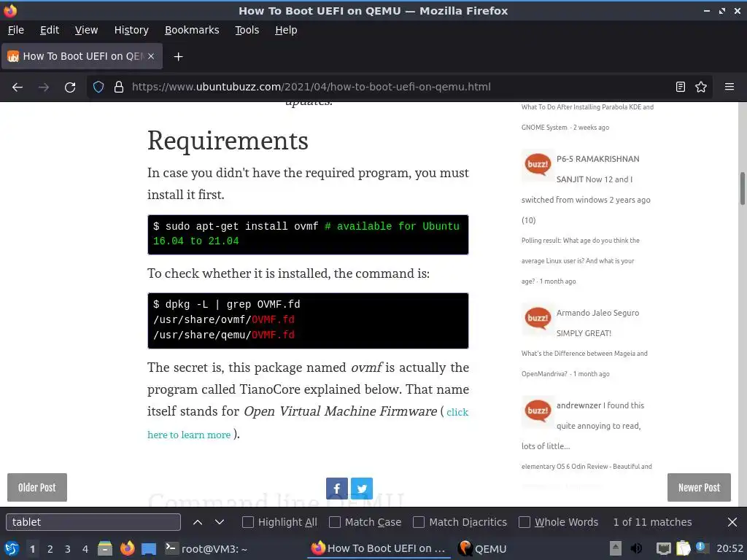The image size is (747, 560).
Task: Click the buzz avatar beside P6-5 RAMAKRISHNAN comment
Action: 538,165
